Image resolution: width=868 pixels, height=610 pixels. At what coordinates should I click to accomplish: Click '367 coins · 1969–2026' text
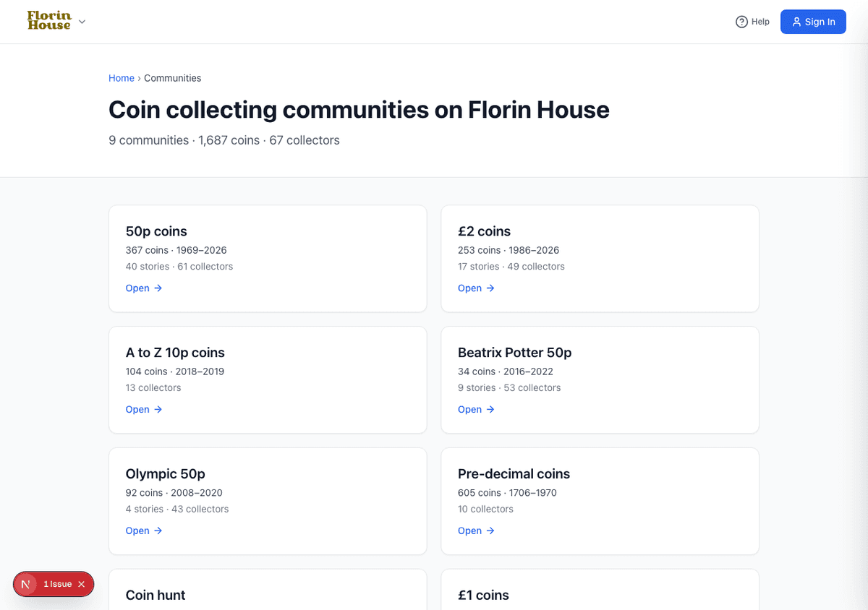[x=176, y=250]
